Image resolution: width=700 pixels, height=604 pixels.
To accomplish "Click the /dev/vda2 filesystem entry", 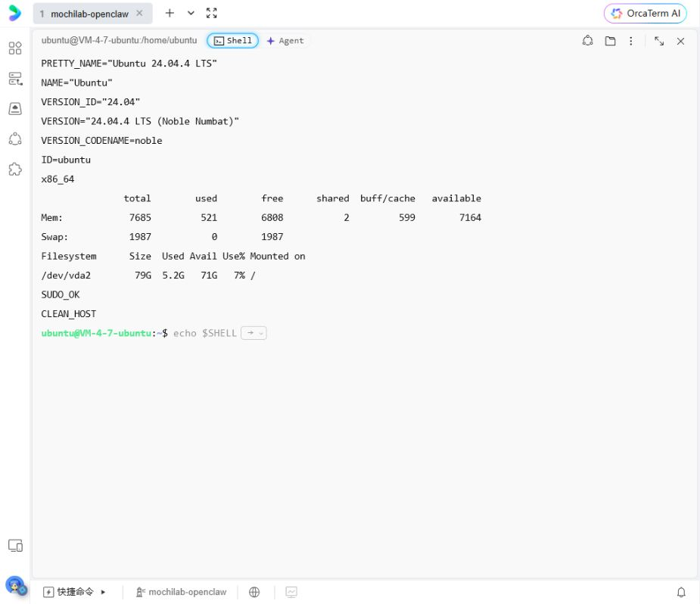I will (66, 276).
